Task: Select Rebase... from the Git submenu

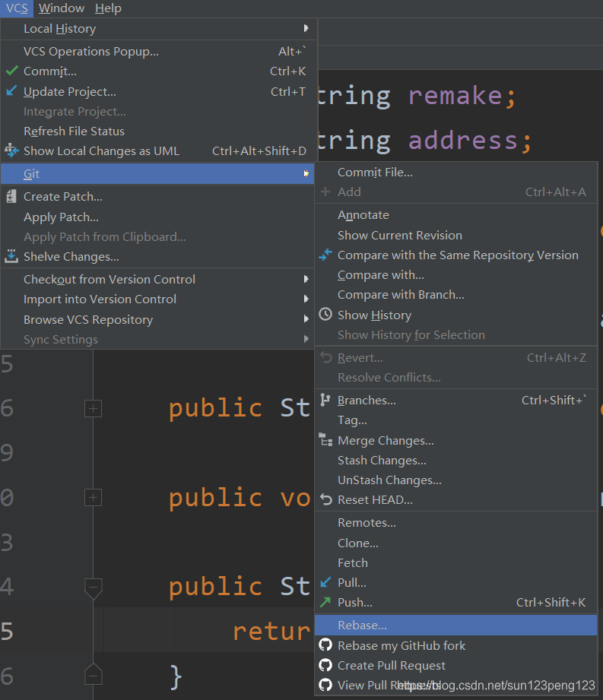Action: (455, 625)
